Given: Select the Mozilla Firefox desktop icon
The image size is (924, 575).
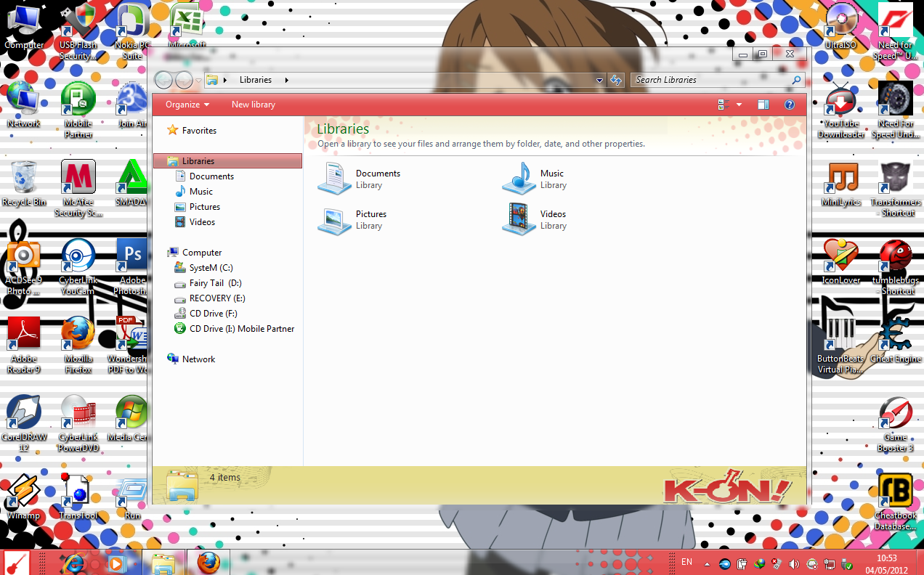Looking at the screenshot, I should tap(78, 346).
